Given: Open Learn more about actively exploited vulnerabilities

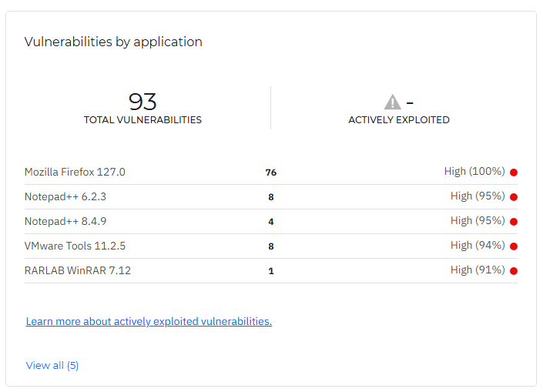Looking at the screenshot, I should point(149,321).
